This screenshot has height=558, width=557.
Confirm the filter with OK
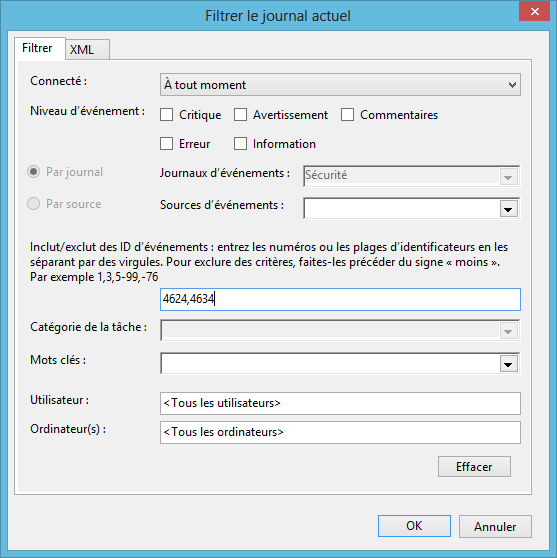click(x=414, y=526)
